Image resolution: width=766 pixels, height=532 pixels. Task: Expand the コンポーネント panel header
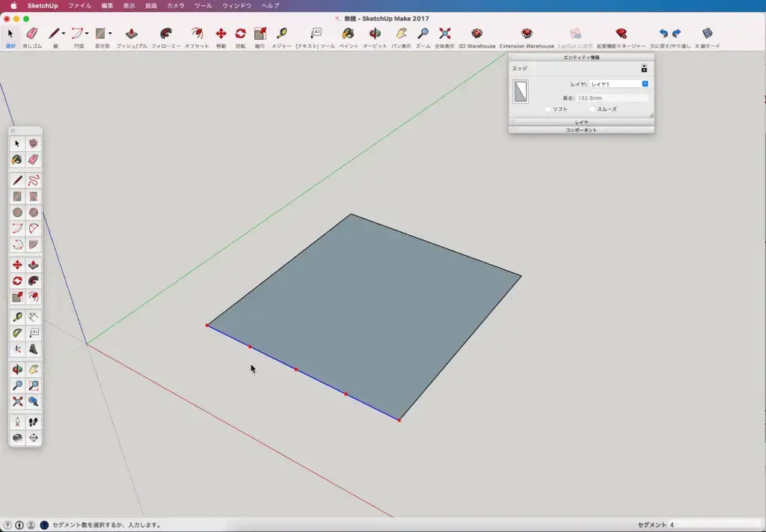click(581, 130)
